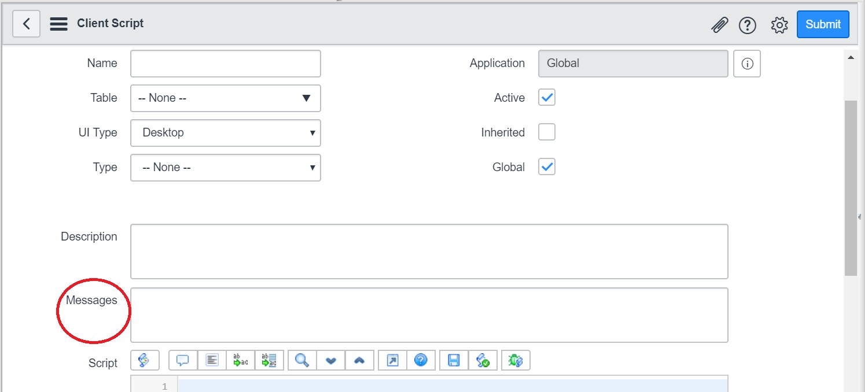Use the Format Code icon
Image resolution: width=868 pixels, height=392 pixels.
[211, 360]
